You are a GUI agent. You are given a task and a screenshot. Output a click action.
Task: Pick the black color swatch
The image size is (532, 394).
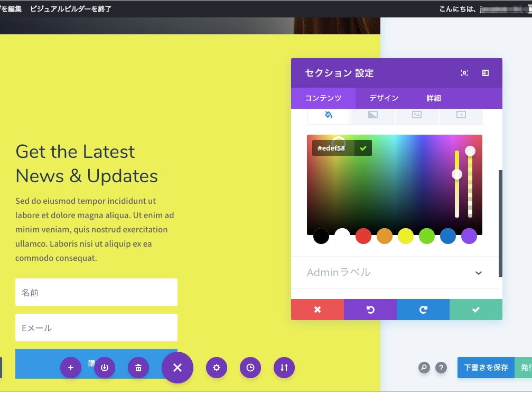coord(321,236)
